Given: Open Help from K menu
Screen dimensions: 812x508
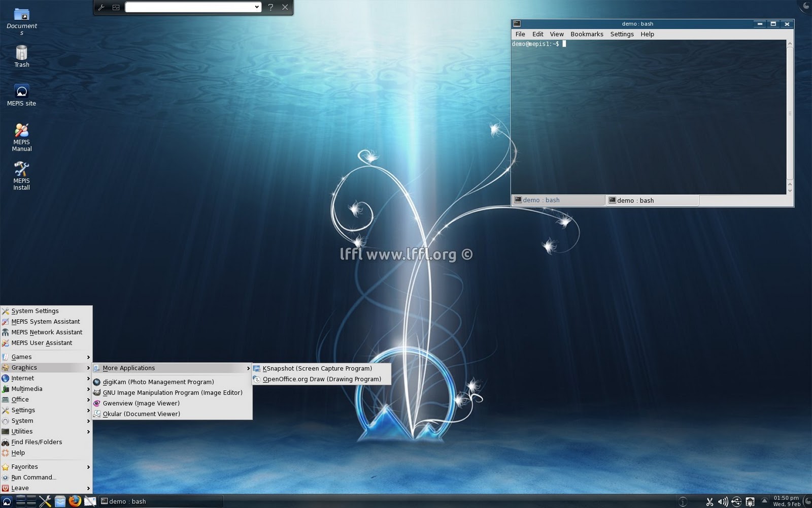Looking at the screenshot, I should coord(46,453).
